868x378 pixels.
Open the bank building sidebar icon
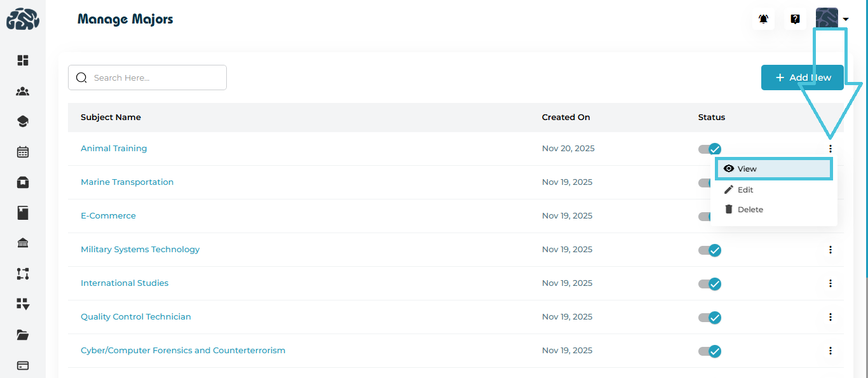pyautogui.click(x=23, y=243)
